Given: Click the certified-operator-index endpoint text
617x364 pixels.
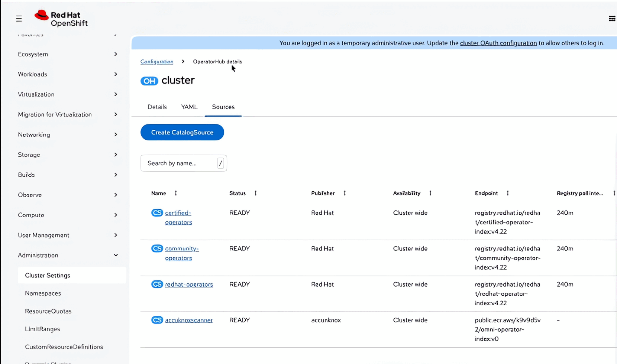Looking at the screenshot, I should 508,222.
